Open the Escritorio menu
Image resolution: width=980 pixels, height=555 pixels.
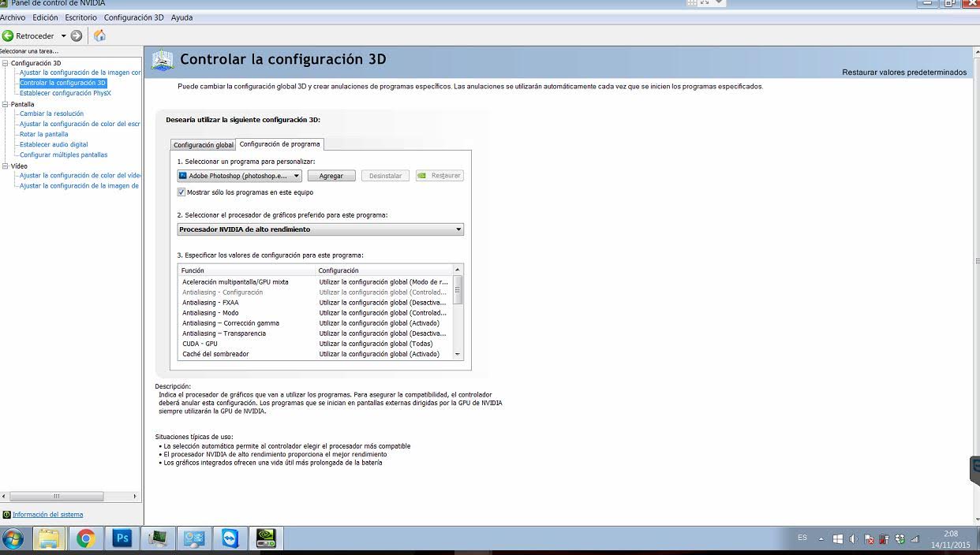coord(80,17)
